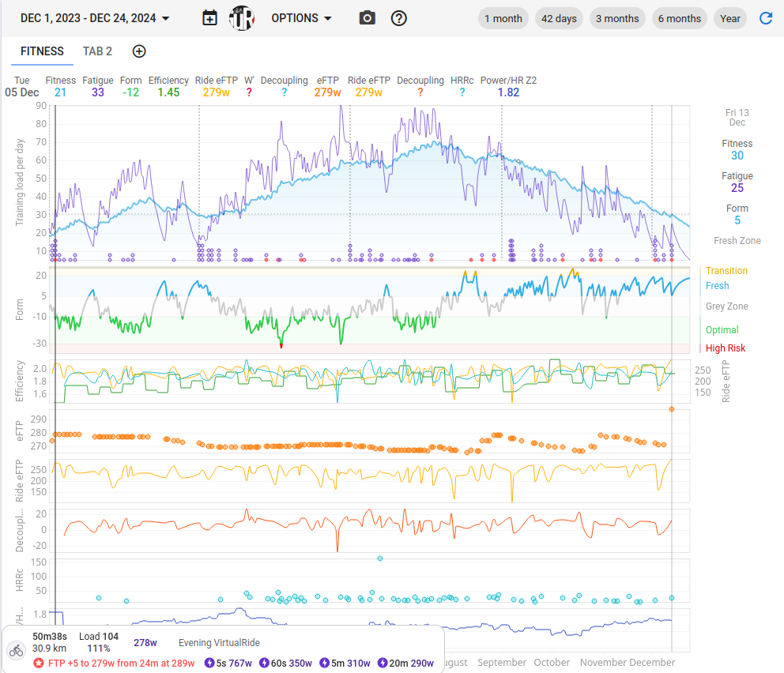Screen dimensions: 784x673
Task: Click the November axis label
Action: click(x=603, y=663)
